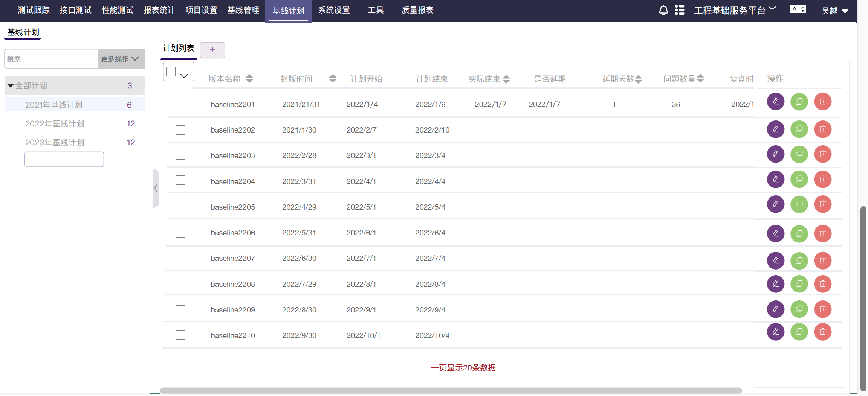Edit the baseline2206 row

click(775, 233)
